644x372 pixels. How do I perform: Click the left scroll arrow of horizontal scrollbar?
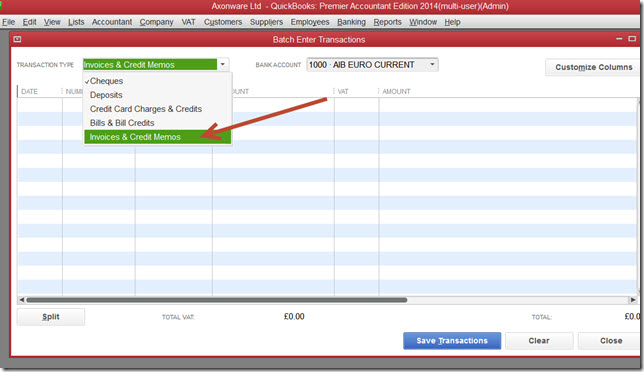(21, 300)
